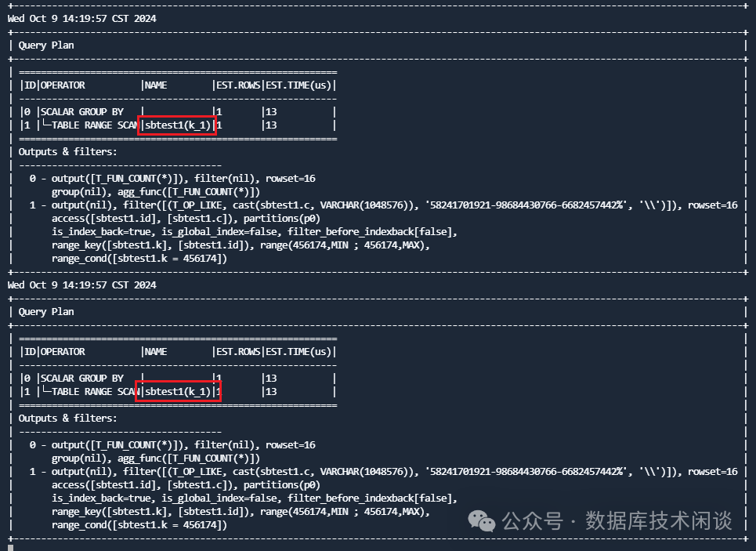Click 'access([sbtest1.id], [sbtest1.c])' in the upper plan
The width and height of the screenshot is (756, 551).
145,219
